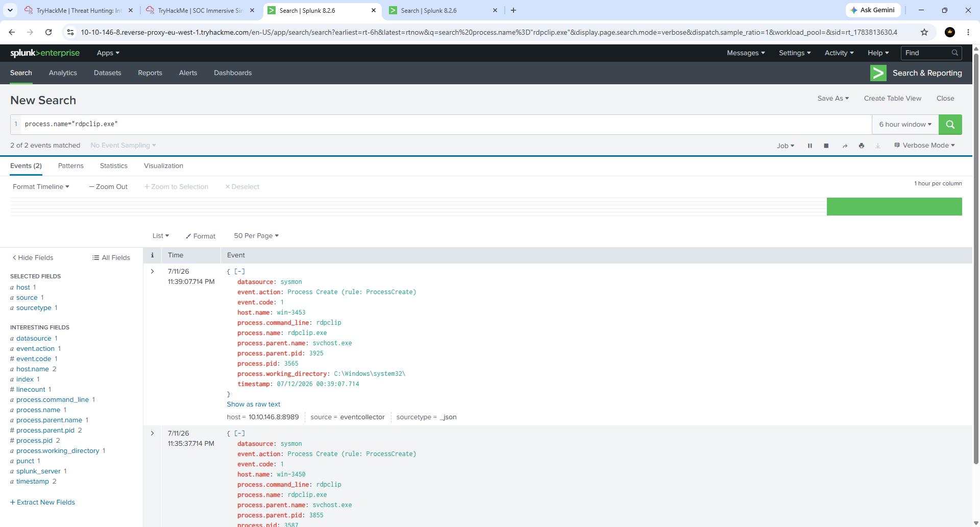
Task: Open the Dashboards nav item
Action: click(233, 73)
